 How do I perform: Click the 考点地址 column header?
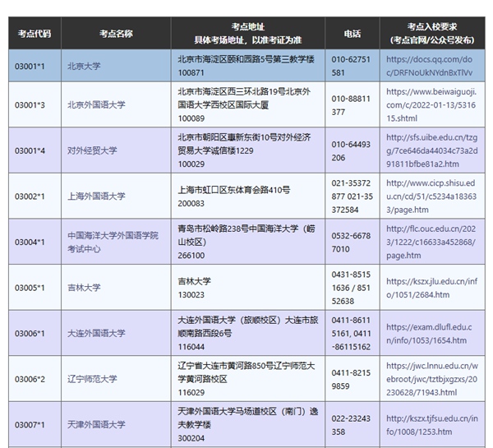[248, 33]
